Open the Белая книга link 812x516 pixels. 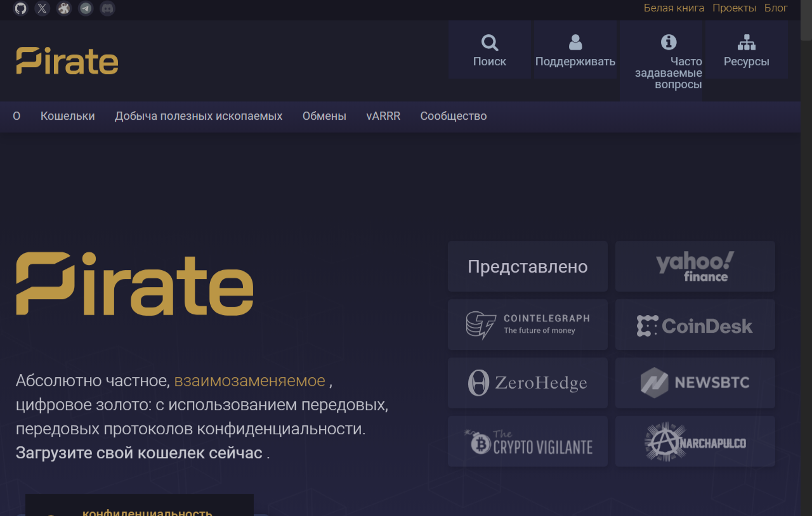(x=674, y=8)
